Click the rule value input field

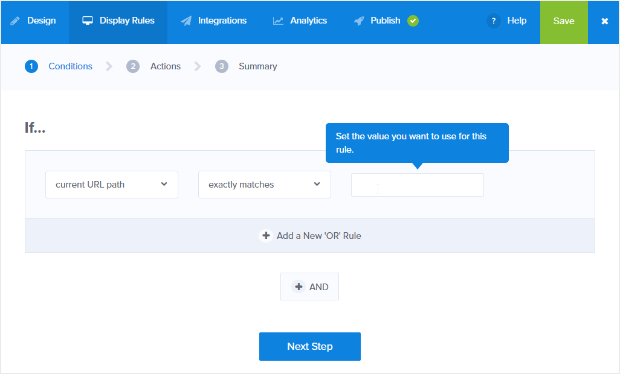(417, 185)
